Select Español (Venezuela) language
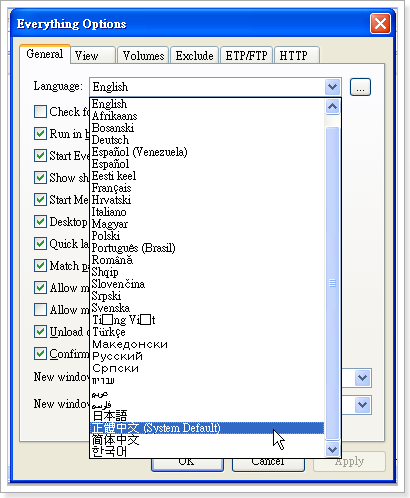Image resolution: width=410 pixels, height=498 pixels. [x=207, y=152]
